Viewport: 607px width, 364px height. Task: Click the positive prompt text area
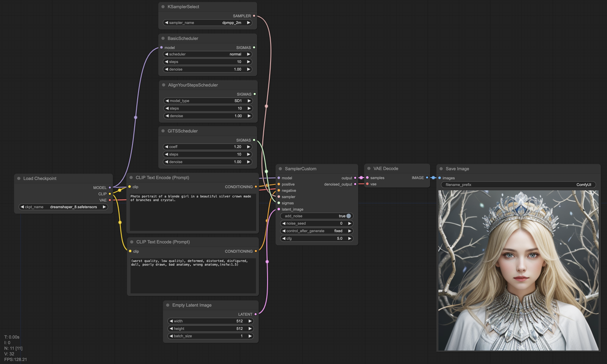pyautogui.click(x=192, y=212)
